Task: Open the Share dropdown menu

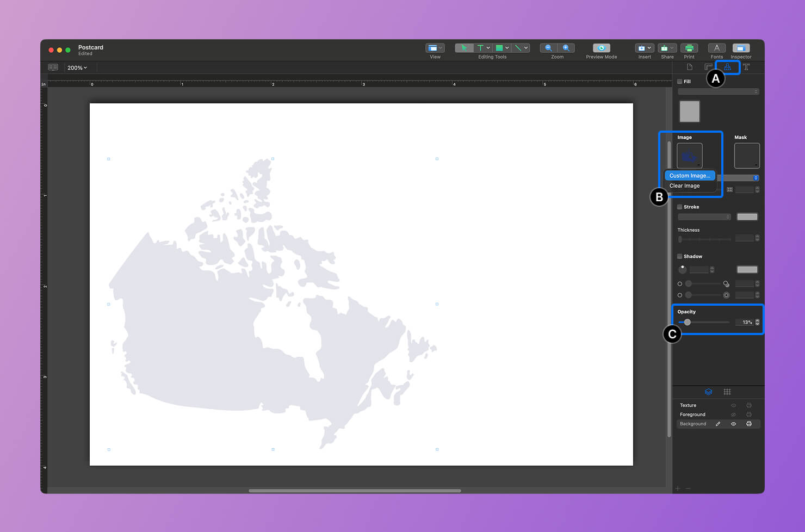Action: 667,48
